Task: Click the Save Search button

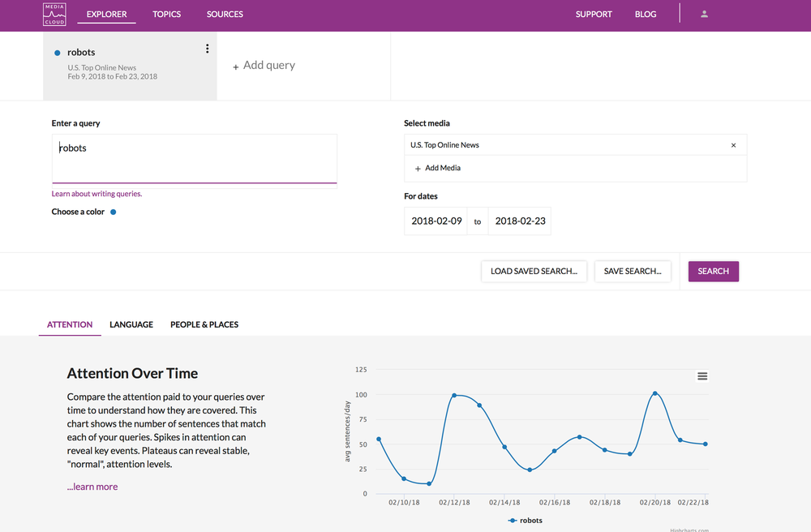Action: click(633, 272)
